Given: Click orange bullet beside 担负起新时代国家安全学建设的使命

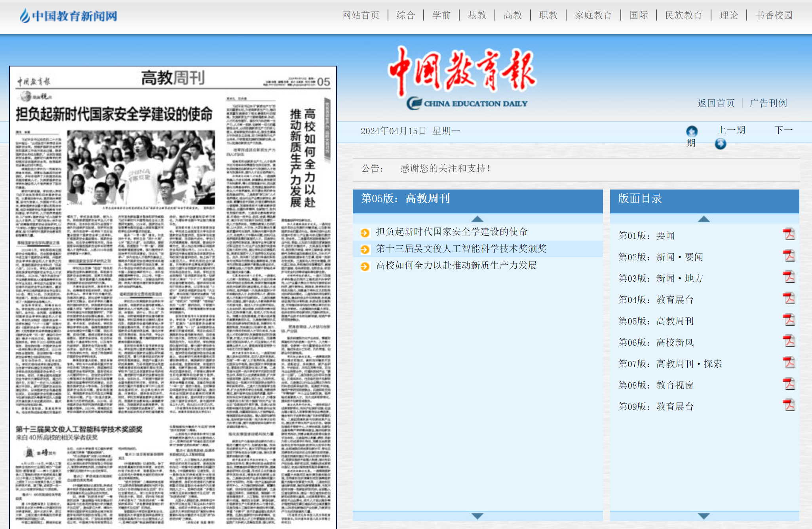Looking at the screenshot, I should pos(365,233).
